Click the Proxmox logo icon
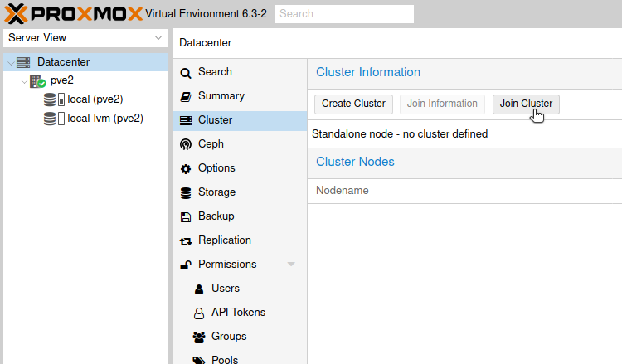Screen dimensions: 622x364 pyautogui.click(x=16, y=14)
